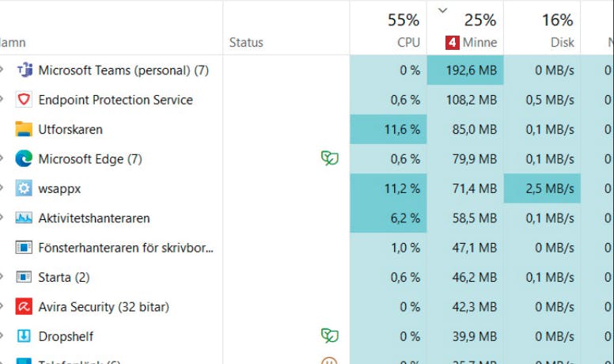Expand the Microsoft Teams (personal) process group
Screen dimensions: 614x364
coord(2,70)
